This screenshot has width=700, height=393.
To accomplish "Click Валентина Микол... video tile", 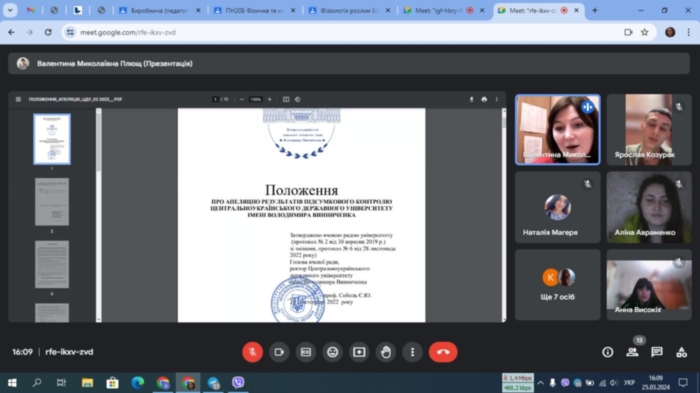I will (558, 130).
